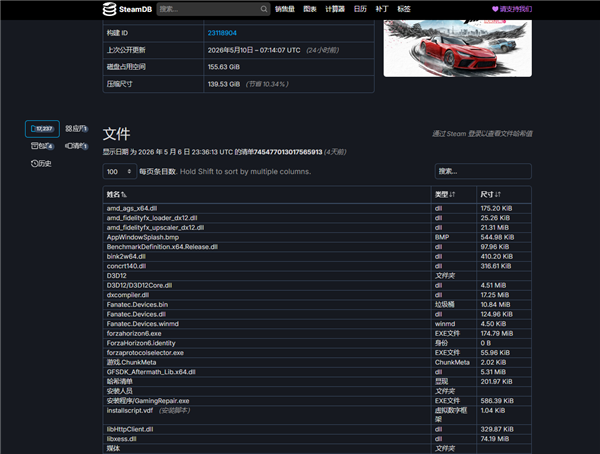Select the amd_ags_x64.dll row

pos(317,208)
